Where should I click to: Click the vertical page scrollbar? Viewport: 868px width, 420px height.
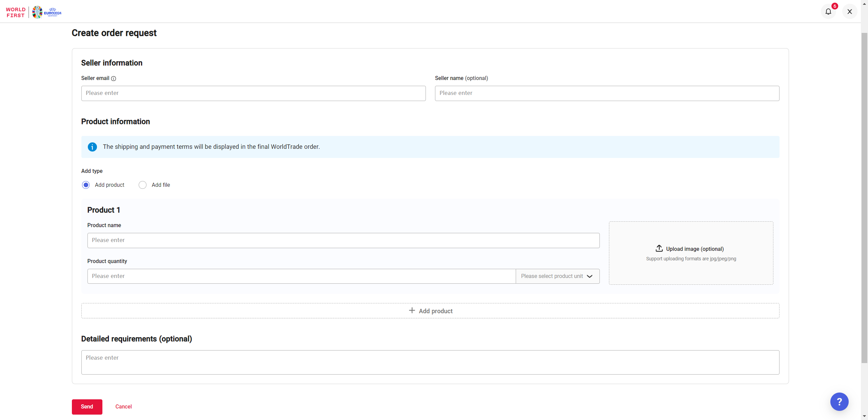point(864,198)
